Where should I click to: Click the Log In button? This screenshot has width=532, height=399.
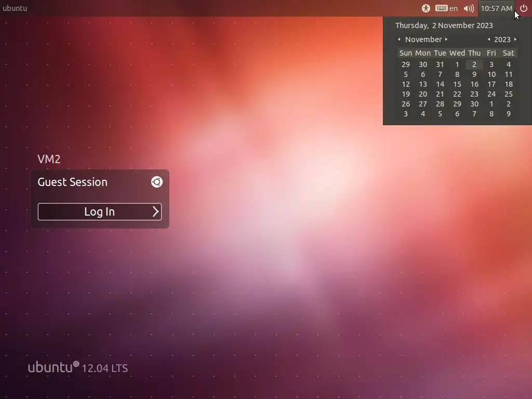coord(100,212)
